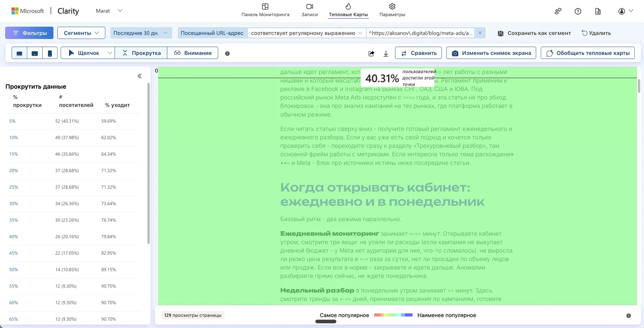
Task: Click the Microsoft logo
Action: [28, 11]
